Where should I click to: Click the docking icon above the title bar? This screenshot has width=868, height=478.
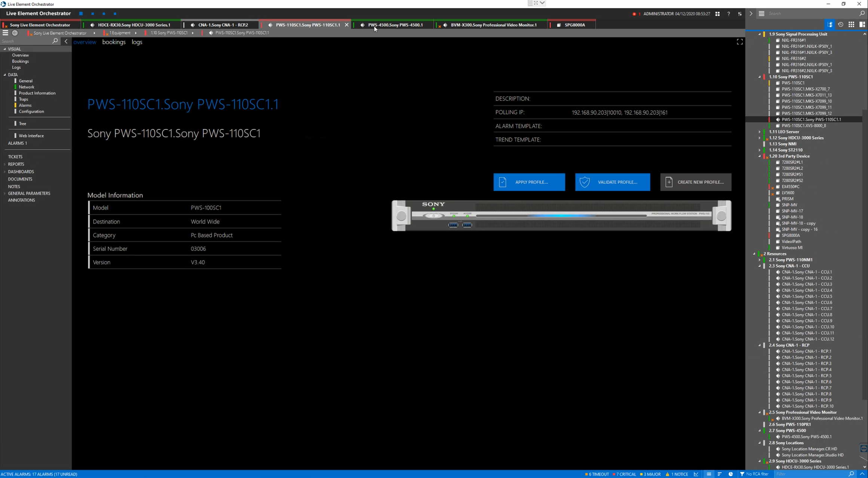536,3
